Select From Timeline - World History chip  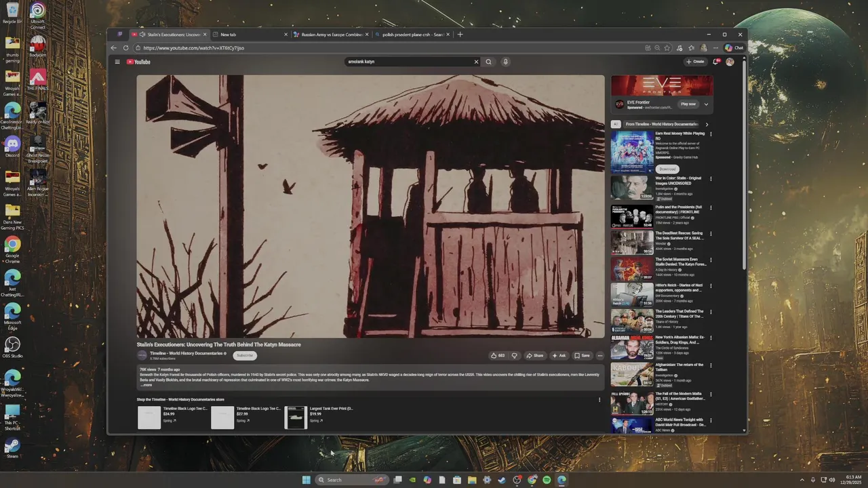point(661,124)
